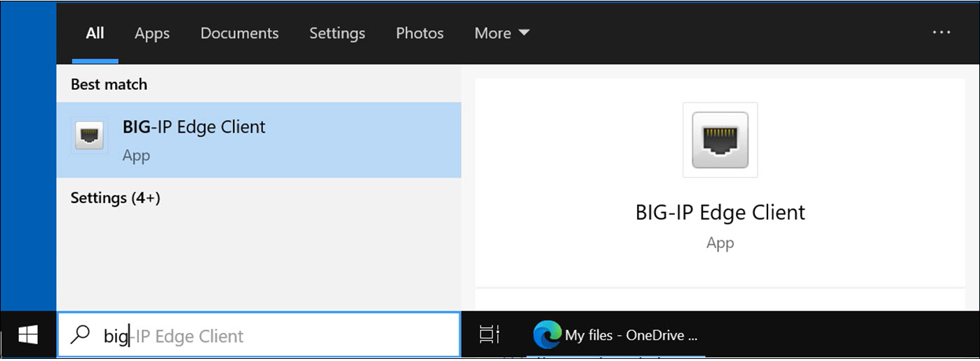980x361 pixels.
Task: Expand the Settings (4+) results group
Action: pos(115,198)
